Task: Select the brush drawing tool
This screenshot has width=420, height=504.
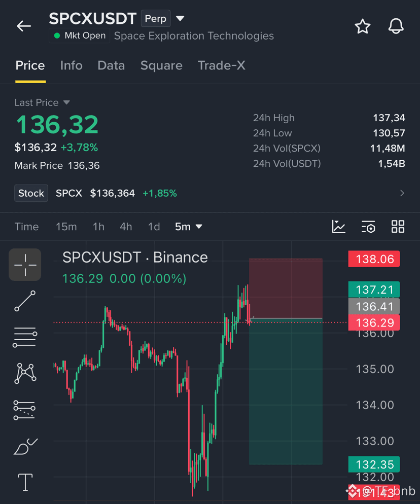Action: [x=25, y=446]
